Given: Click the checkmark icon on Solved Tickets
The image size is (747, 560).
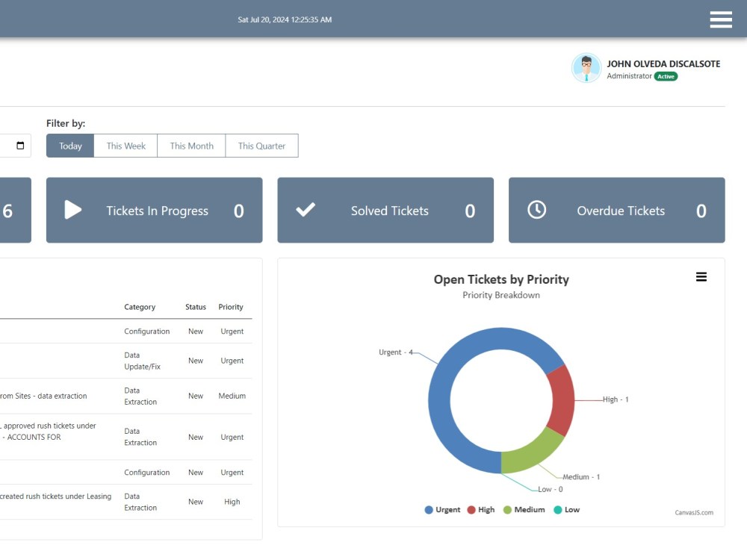Looking at the screenshot, I should (x=306, y=210).
